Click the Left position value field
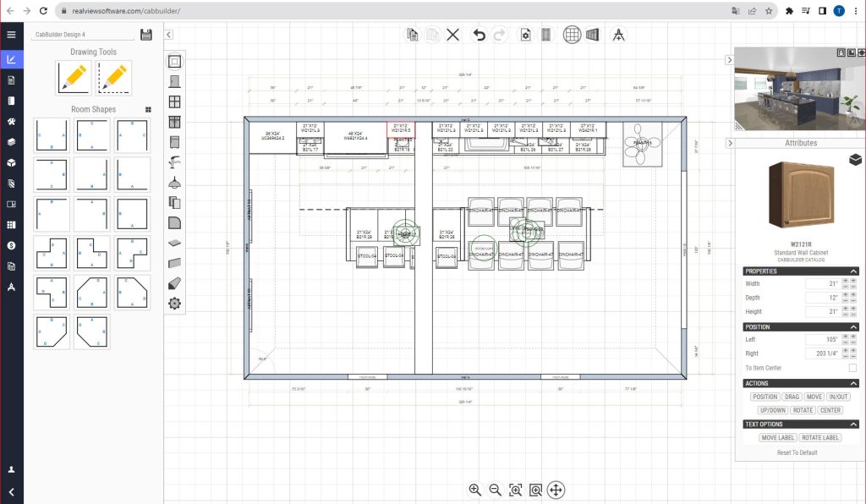The image size is (866, 504). [x=822, y=339]
